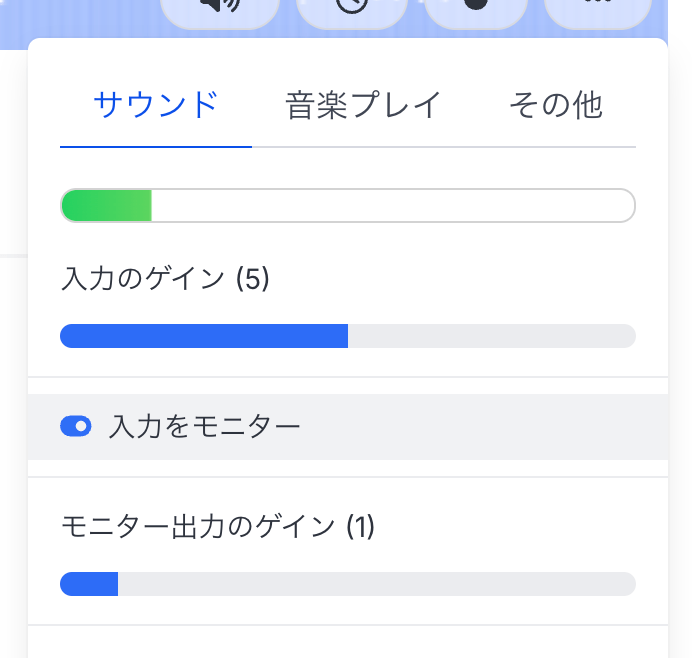Click the empty part of the level meter
692x658 pixels.
point(393,206)
